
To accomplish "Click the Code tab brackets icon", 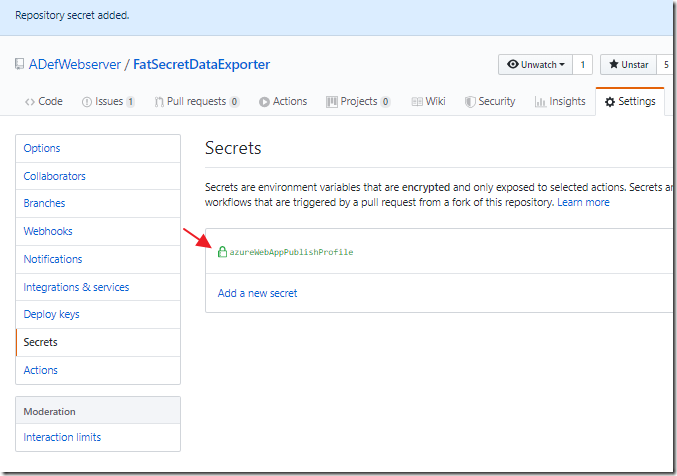I will (x=29, y=102).
